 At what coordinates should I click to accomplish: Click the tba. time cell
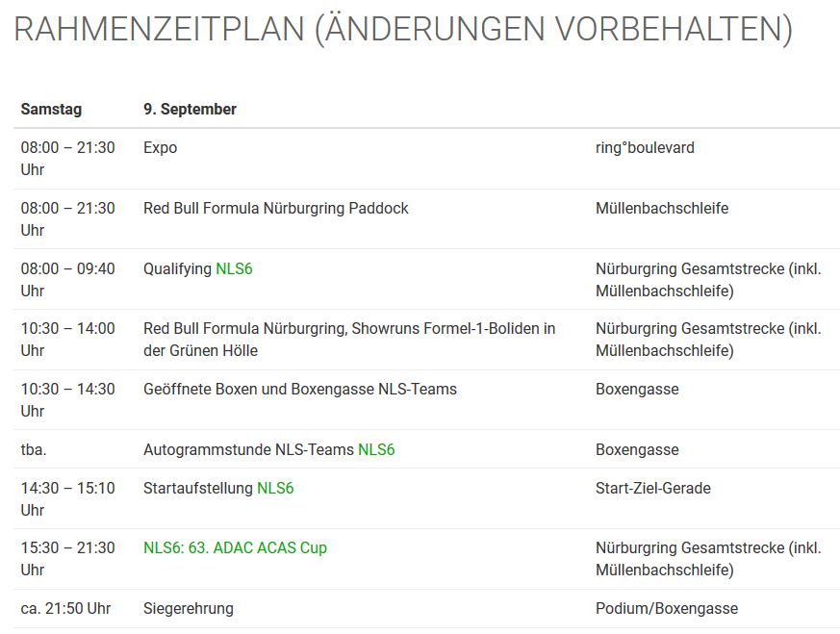[x=35, y=449]
